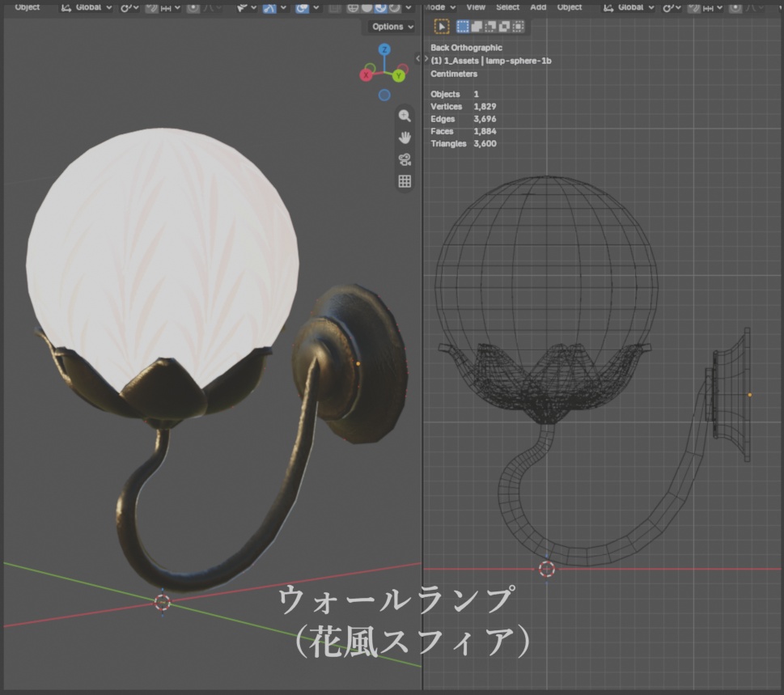Screen dimensions: 784x695
Task: Click the "lamp-sphere-1b" object name text
Action: click(x=519, y=61)
